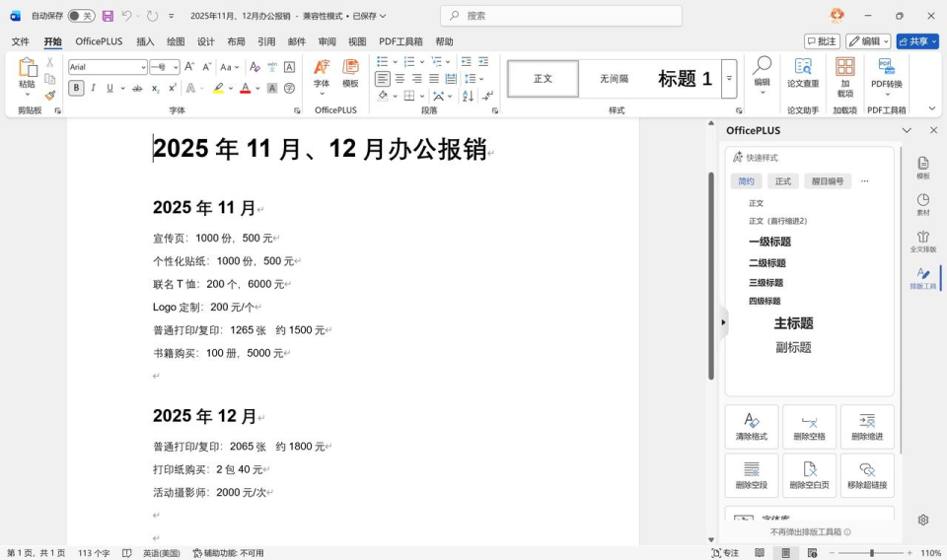This screenshot has height=560, width=947.
Task: Center-align the paragraph
Action: click(x=400, y=79)
